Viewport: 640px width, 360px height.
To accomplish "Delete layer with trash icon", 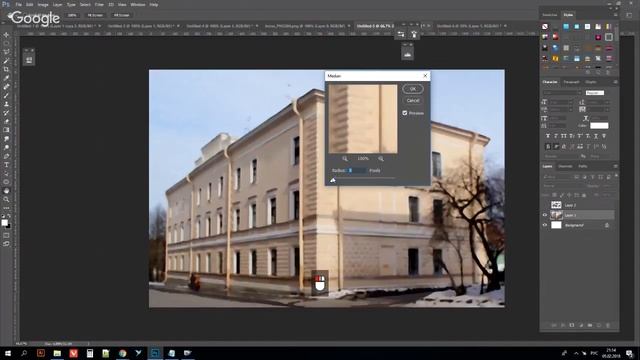I will (608, 325).
